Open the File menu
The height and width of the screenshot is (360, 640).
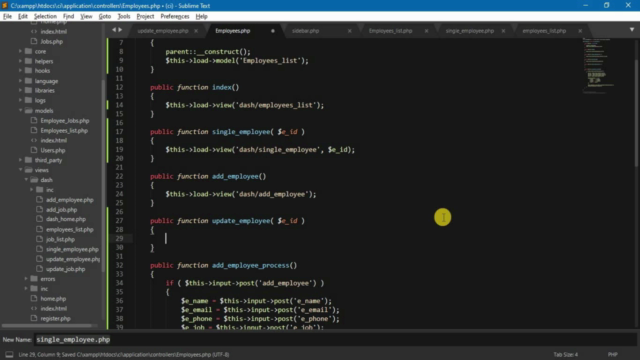tap(7, 16)
